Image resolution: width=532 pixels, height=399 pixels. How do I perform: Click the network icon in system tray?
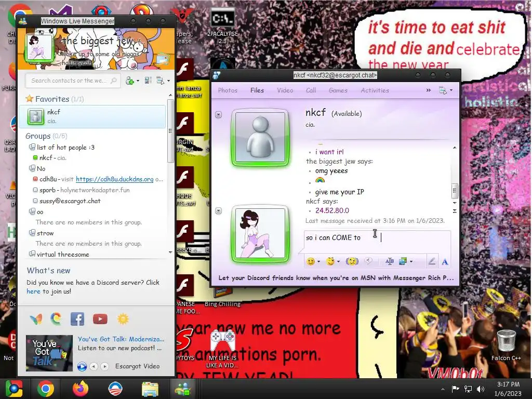pos(468,389)
